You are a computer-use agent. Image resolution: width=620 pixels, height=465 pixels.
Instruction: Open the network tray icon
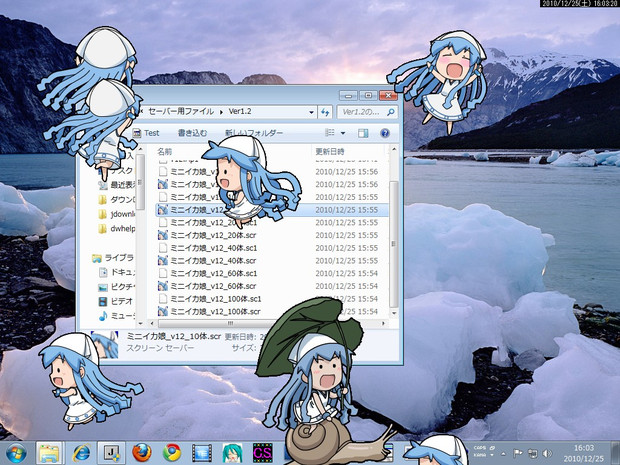[x=533, y=454]
